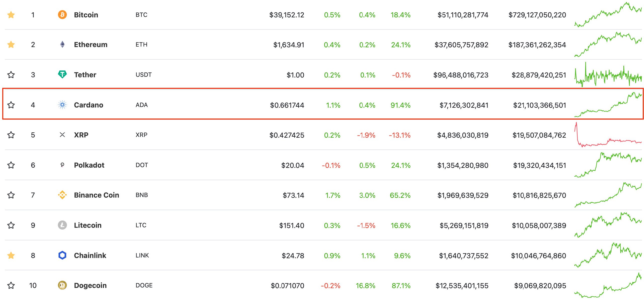This screenshot has width=644, height=299.
Task: View Chainlink 7-day sparkline chart
Action: 608,255
